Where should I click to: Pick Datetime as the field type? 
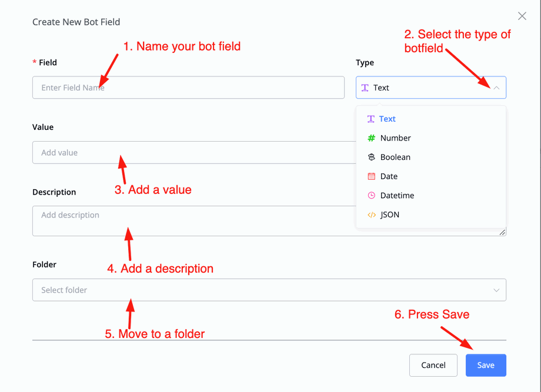[x=397, y=196]
